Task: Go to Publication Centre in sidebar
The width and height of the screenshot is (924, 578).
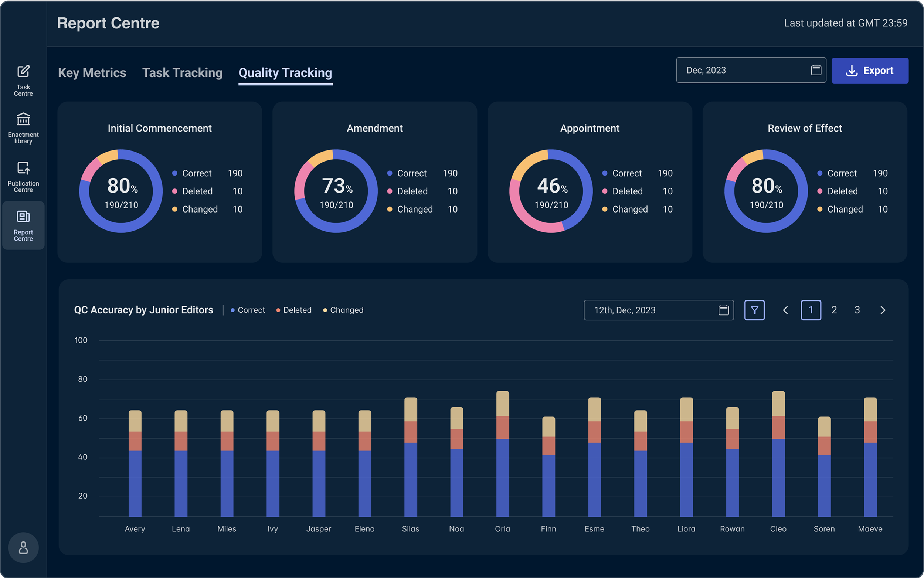Action: [23, 176]
